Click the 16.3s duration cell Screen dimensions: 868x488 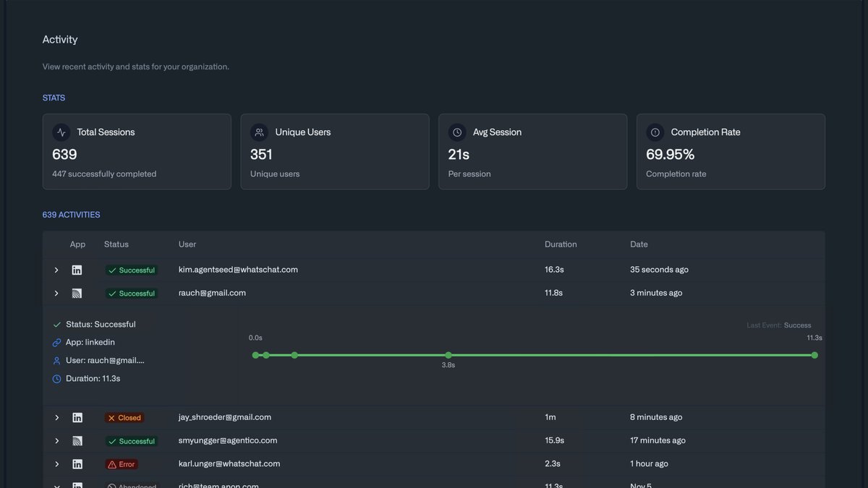pyautogui.click(x=554, y=270)
